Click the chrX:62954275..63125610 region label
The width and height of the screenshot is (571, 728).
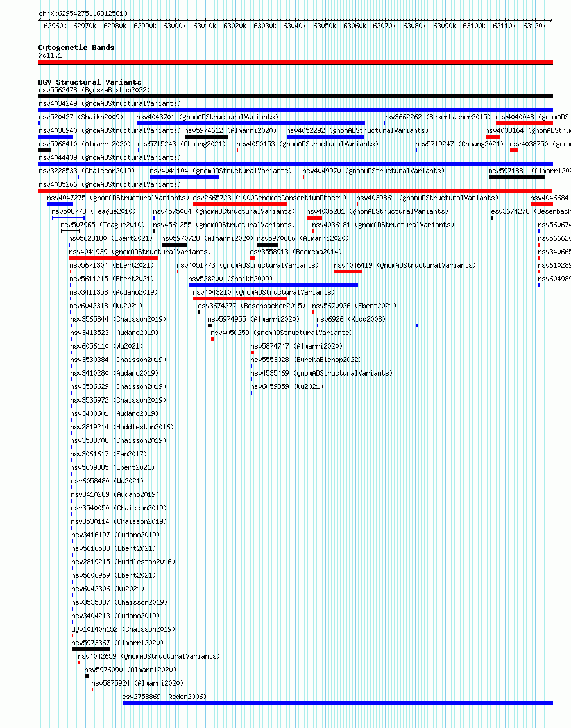[83, 14]
